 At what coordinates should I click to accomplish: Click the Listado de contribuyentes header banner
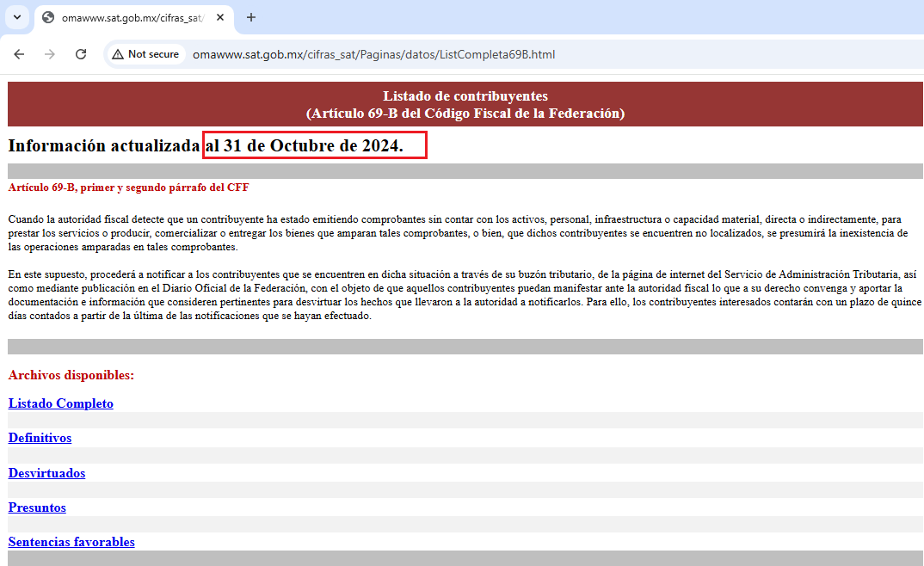tap(465, 104)
